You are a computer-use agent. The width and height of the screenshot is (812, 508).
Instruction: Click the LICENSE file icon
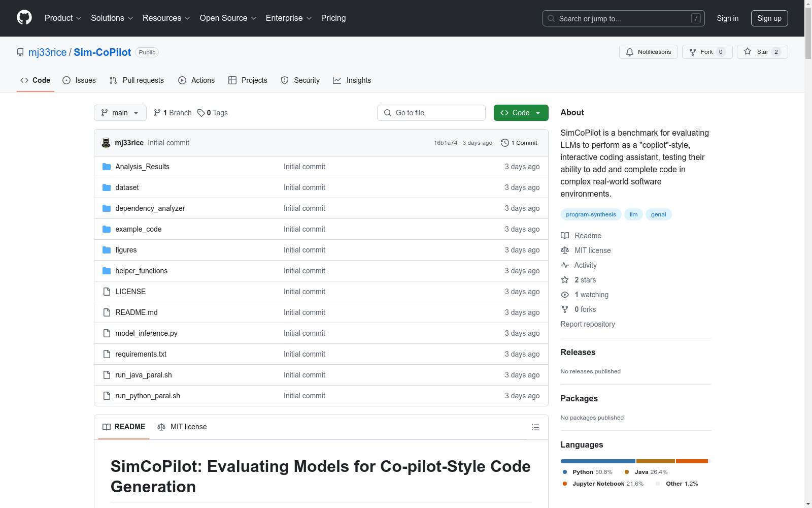(x=107, y=292)
